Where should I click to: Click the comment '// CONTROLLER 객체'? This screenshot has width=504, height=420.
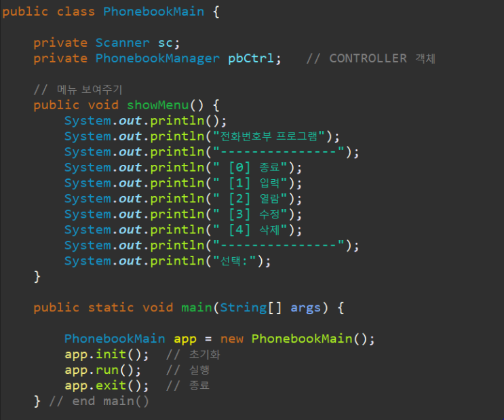click(371, 58)
